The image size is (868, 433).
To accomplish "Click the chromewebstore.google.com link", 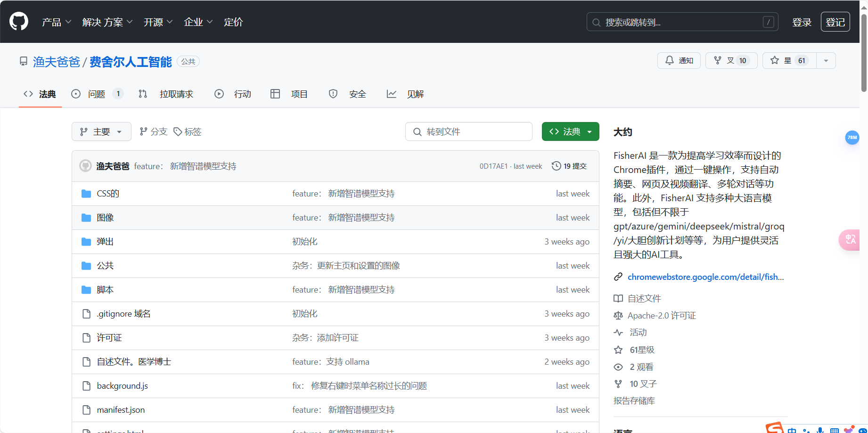I will pos(705,277).
